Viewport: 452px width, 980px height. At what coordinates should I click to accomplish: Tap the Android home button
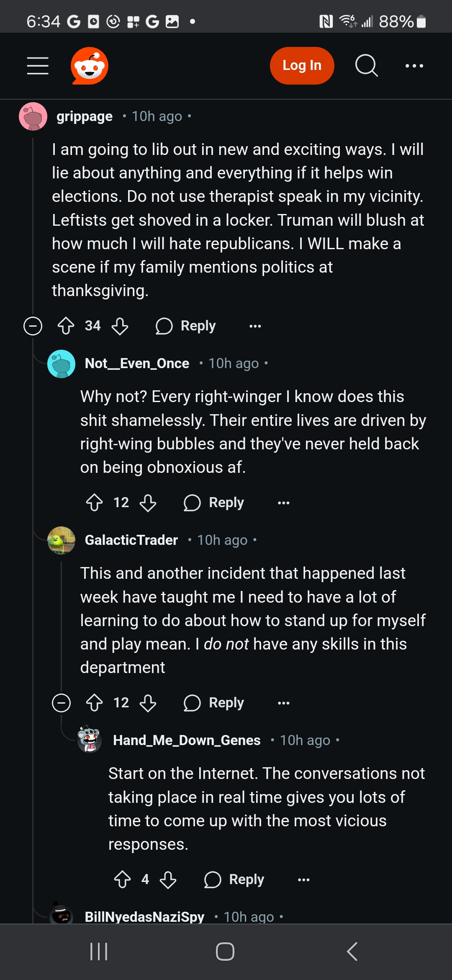(225, 952)
